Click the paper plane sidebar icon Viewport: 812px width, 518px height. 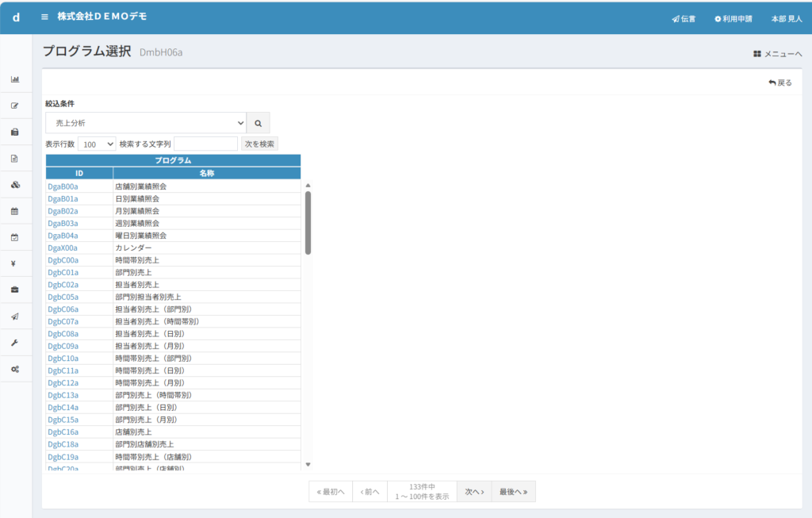15,317
